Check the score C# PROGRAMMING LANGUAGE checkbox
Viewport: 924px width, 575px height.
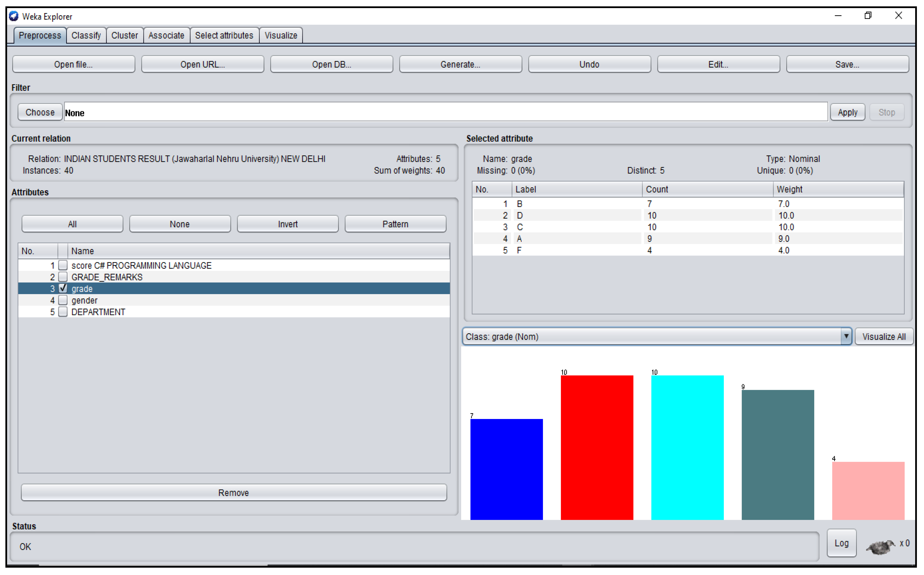[63, 265]
